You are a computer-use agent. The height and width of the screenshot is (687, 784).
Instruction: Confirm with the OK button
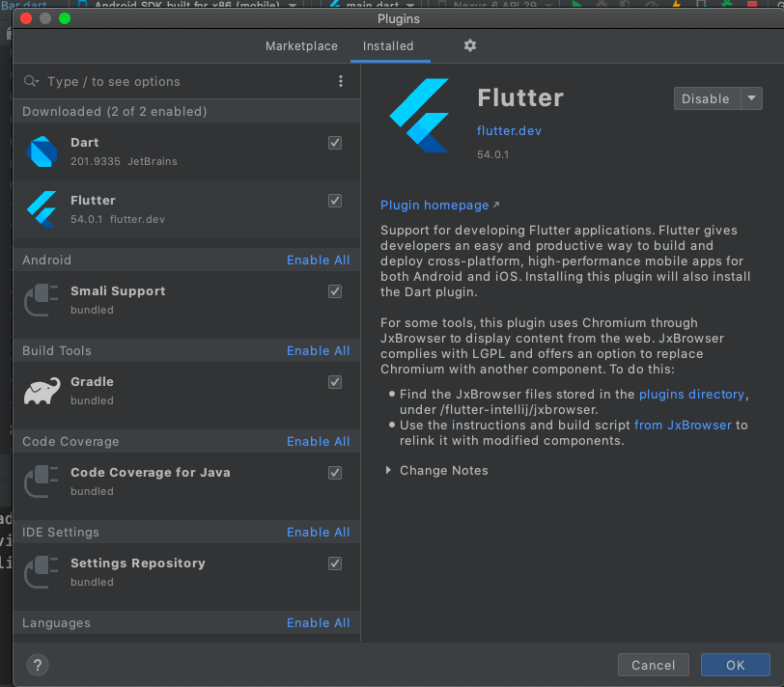tap(736, 665)
